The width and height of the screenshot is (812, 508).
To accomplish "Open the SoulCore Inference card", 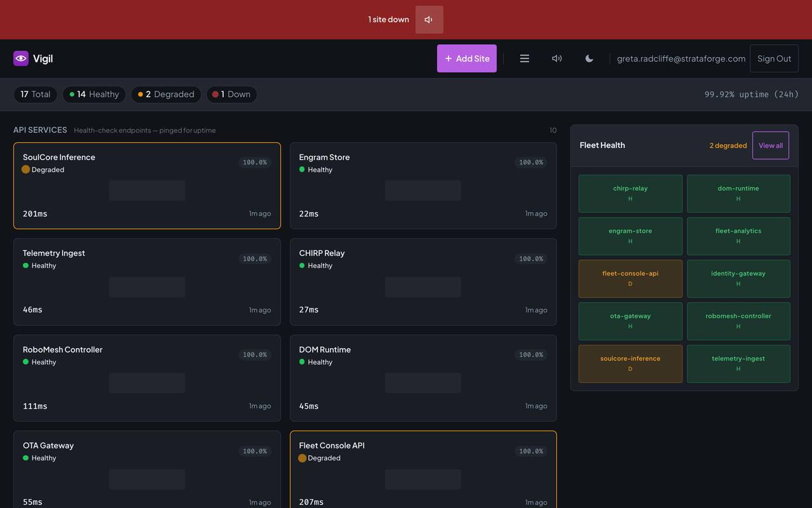I will click(147, 185).
